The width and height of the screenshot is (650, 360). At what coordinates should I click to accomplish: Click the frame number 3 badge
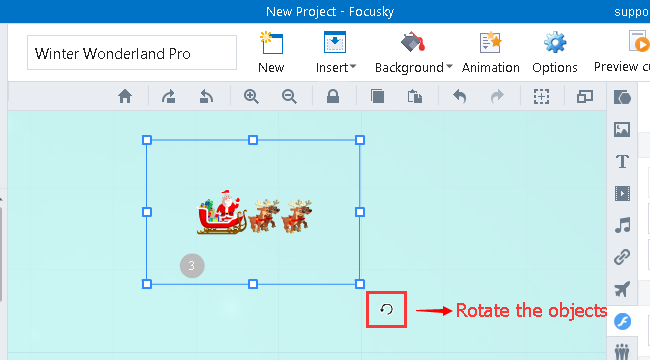click(192, 265)
